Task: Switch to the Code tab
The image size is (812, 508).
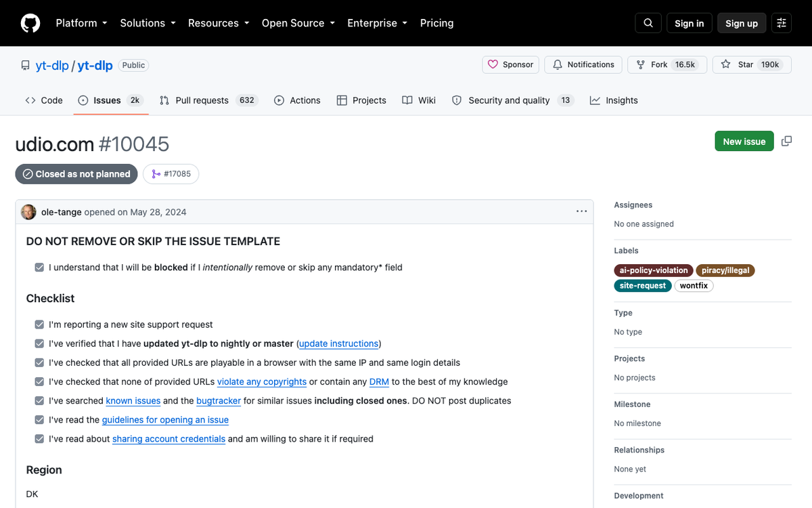Action: tap(44, 100)
